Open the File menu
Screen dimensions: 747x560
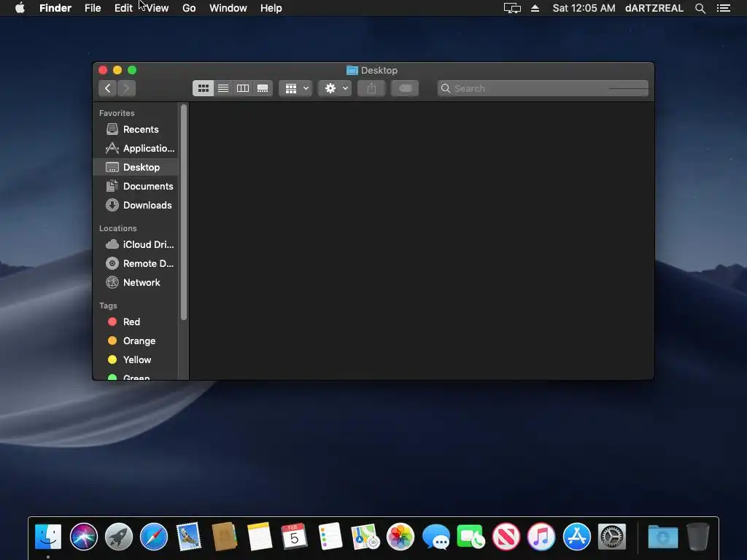(93, 8)
